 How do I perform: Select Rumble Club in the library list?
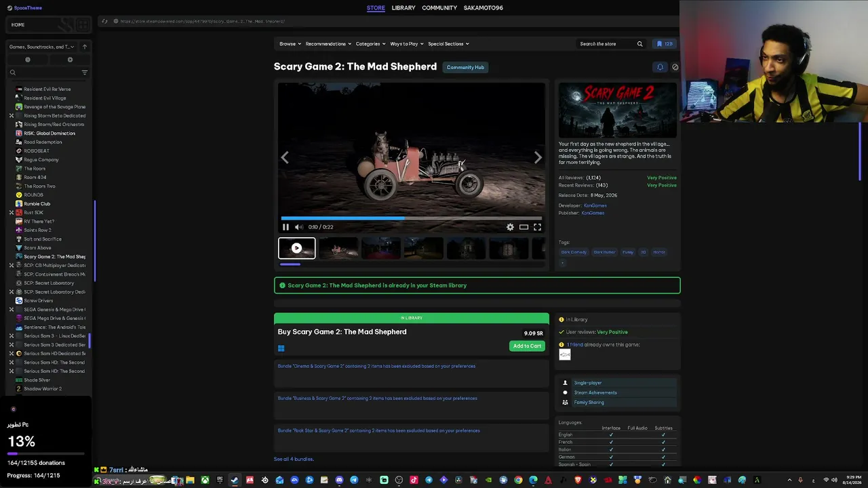pyautogui.click(x=37, y=204)
